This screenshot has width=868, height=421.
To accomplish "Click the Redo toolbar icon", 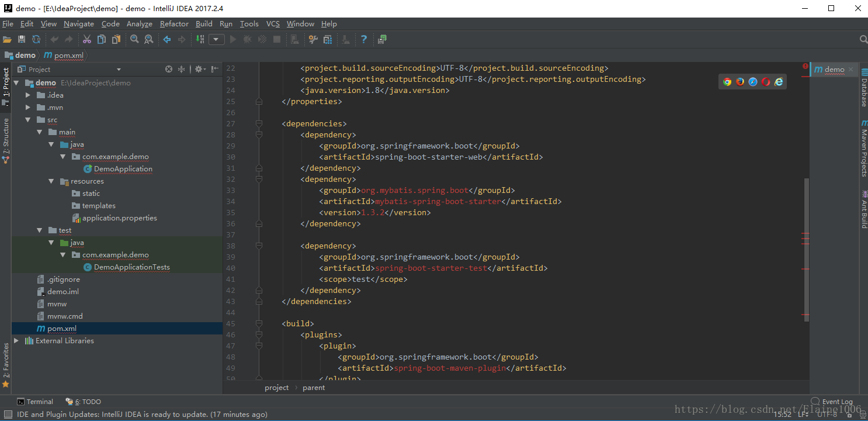I will (68, 39).
